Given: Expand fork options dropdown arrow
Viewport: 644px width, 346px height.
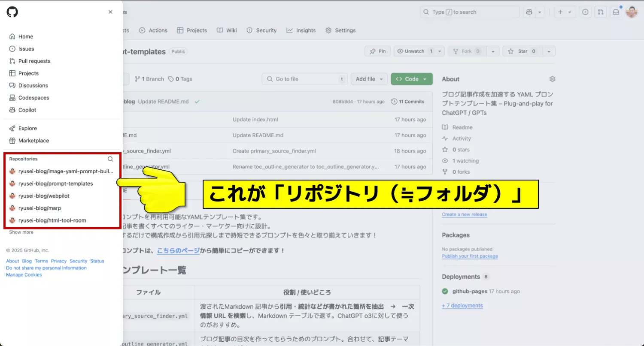Looking at the screenshot, I should click(x=493, y=51).
